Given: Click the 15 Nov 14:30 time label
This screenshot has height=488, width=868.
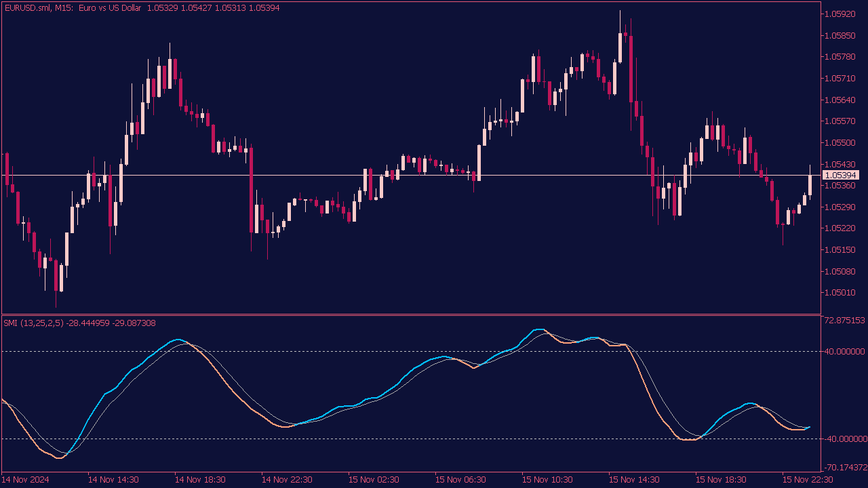Looking at the screenshot, I should (634, 480).
